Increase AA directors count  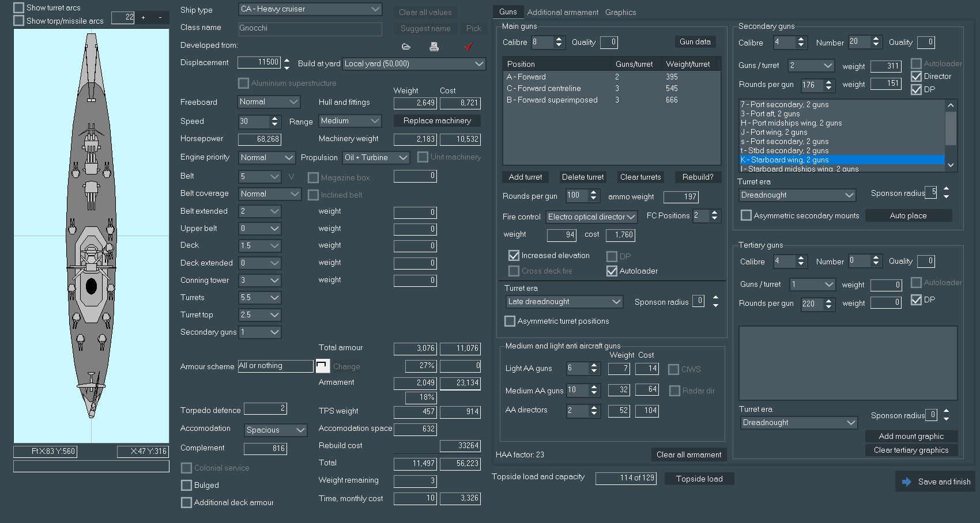click(x=594, y=407)
